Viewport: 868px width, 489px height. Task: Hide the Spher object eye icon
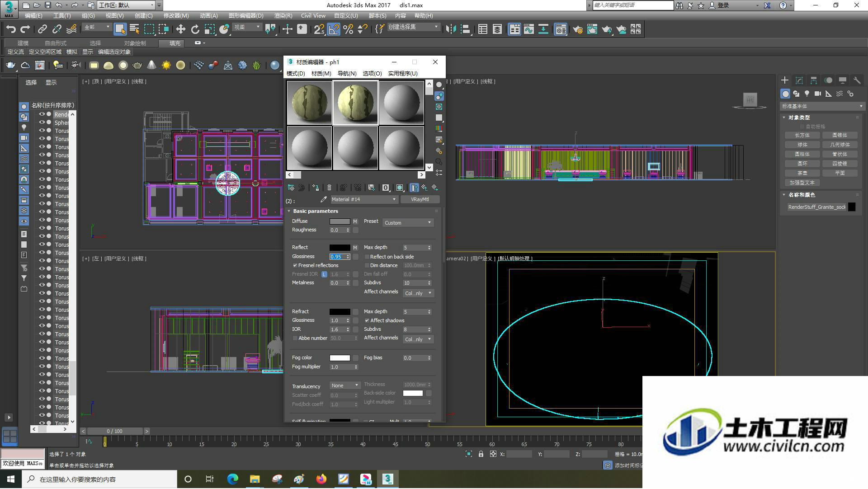(42, 122)
